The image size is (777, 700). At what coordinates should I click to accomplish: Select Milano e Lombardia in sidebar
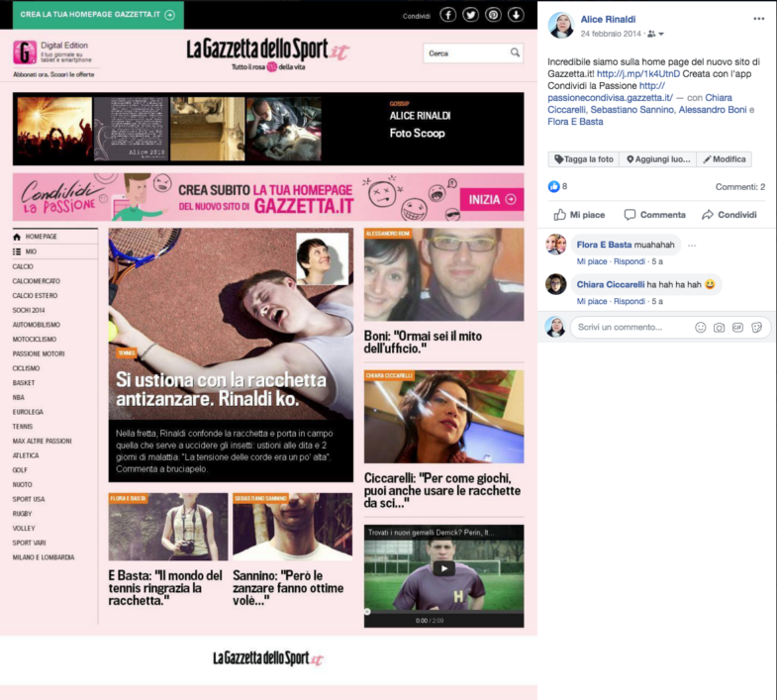[x=44, y=557]
